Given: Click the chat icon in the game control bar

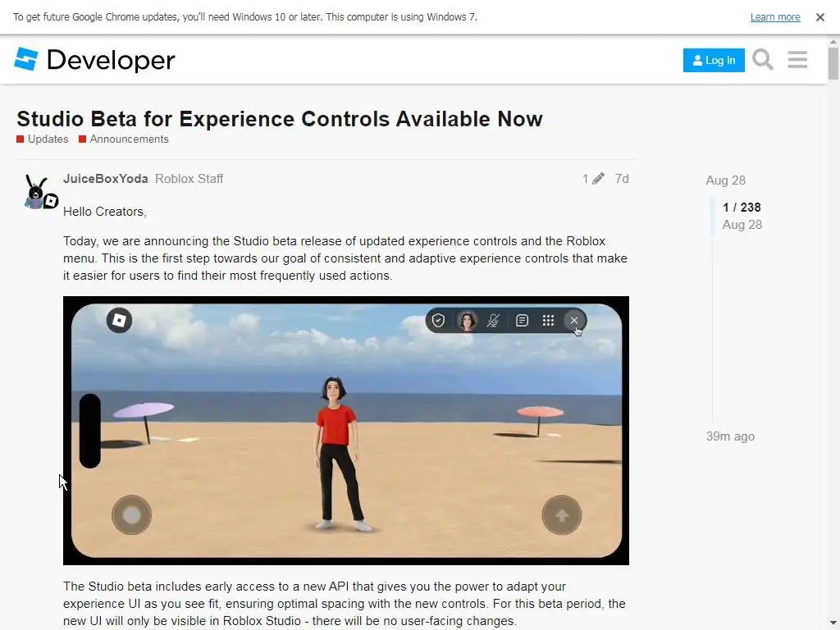Looking at the screenshot, I should coord(522,321).
